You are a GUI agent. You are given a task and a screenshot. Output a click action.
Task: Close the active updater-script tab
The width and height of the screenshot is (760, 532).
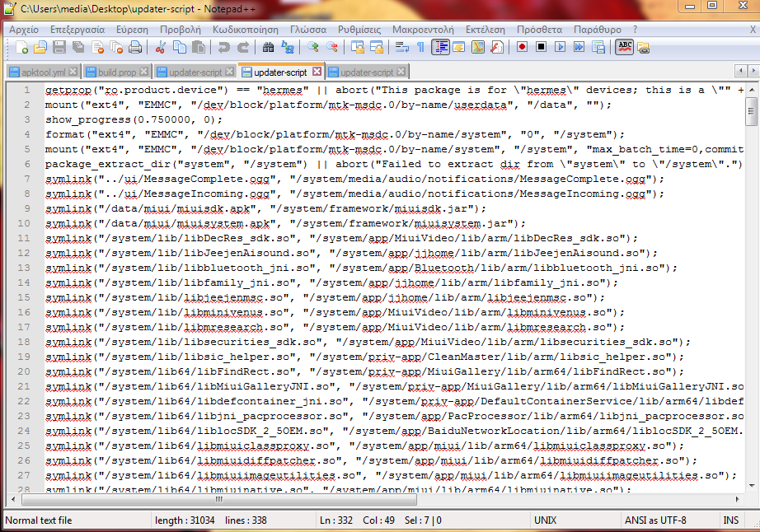pos(317,72)
